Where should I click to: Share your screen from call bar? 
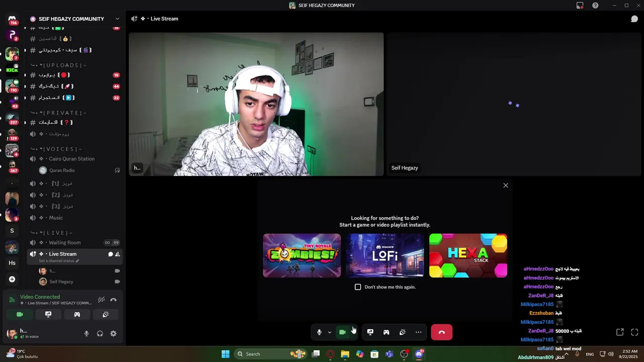[x=370, y=332]
